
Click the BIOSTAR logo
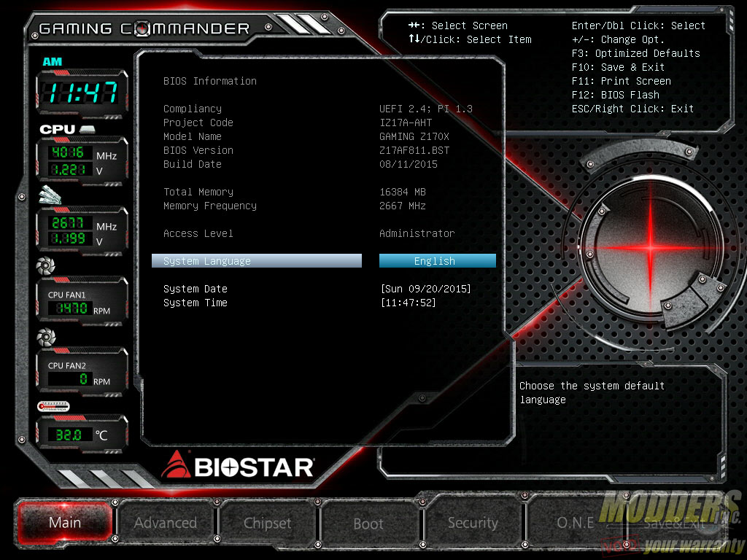tap(237, 466)
